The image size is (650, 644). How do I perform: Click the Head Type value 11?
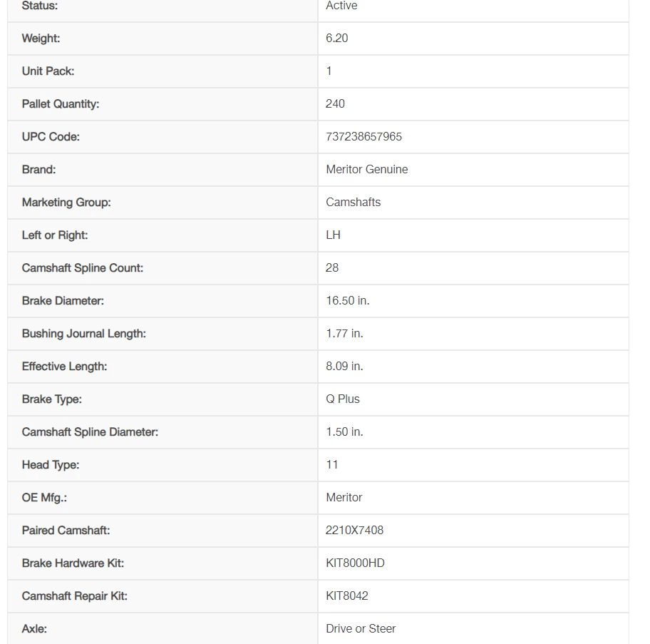point(332,465)
